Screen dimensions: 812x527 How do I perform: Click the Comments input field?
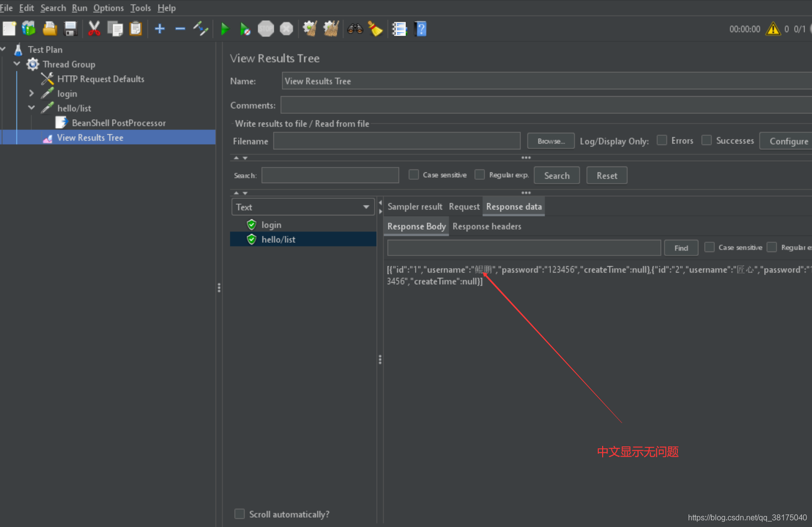pos(546,105)
